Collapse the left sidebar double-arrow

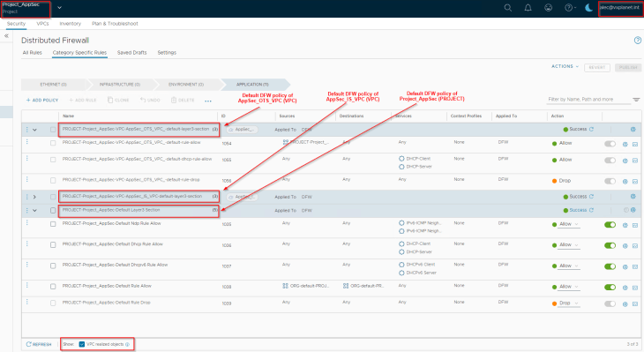pyautogui.click(x=6, y=36)
